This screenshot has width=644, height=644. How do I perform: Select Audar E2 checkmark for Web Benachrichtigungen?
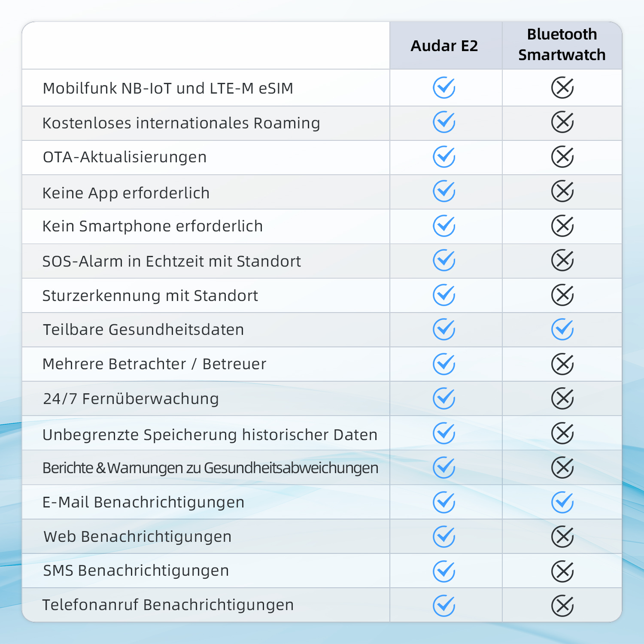[x=444, y=537]
